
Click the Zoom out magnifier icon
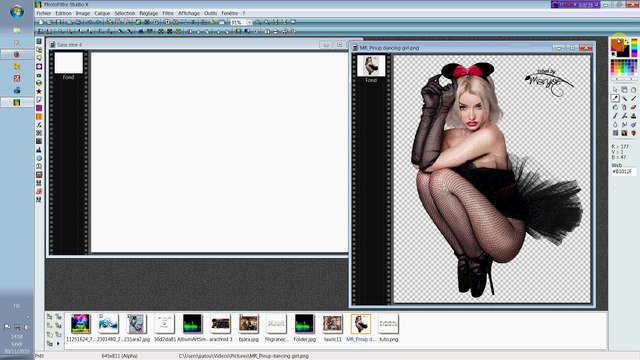pyautogui.click(x=267, y=22)
